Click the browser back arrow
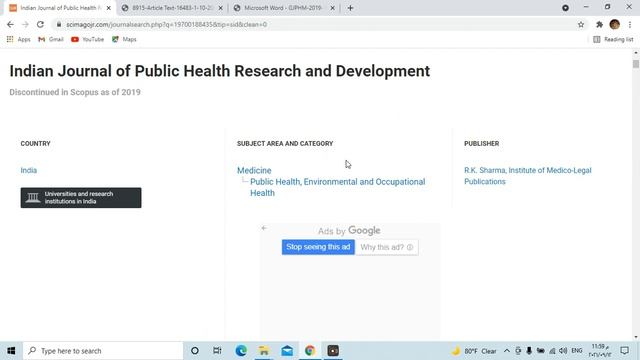The image size is (640, 360). click(x=10, y=24)
